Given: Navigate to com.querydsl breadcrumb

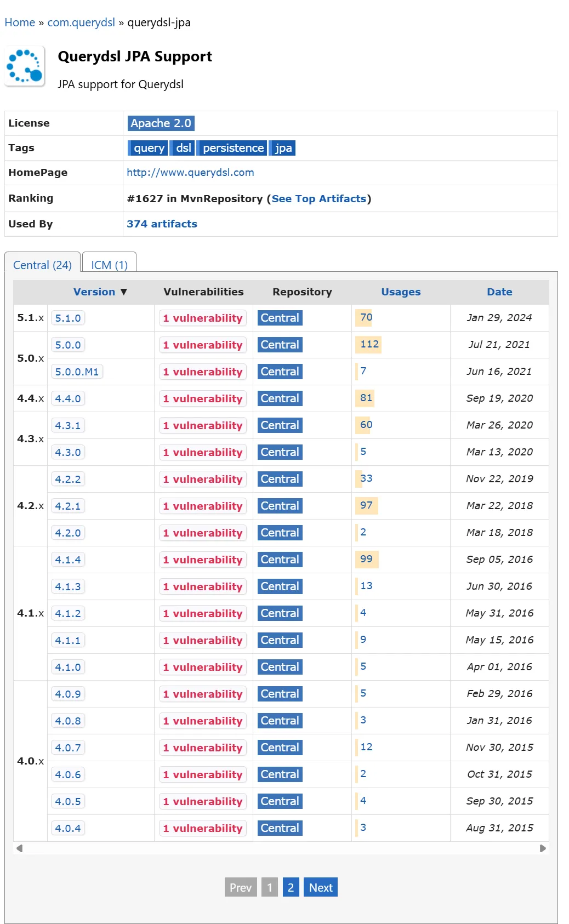Looking at the screenshot, I should click(81, 22).
